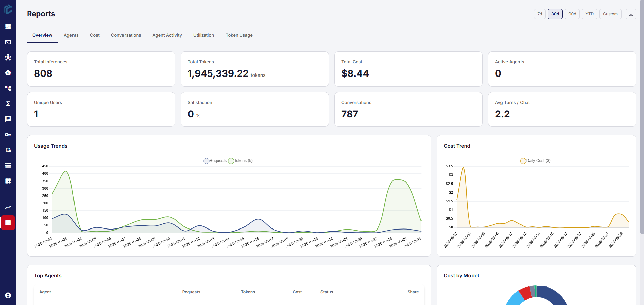The width and height of the screenshot is (644, 305).
Task: Open the terminal console icon in sidebar
Action: click(x=8, y=42)
